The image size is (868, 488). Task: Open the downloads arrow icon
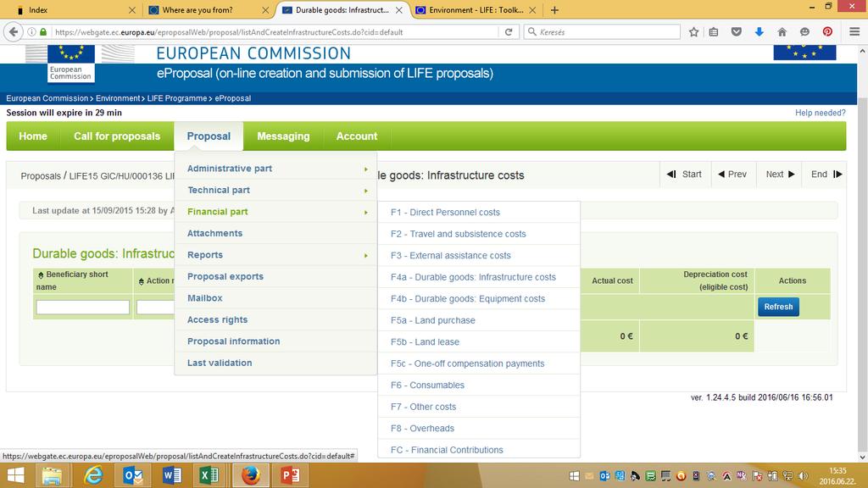coord(759,32)
